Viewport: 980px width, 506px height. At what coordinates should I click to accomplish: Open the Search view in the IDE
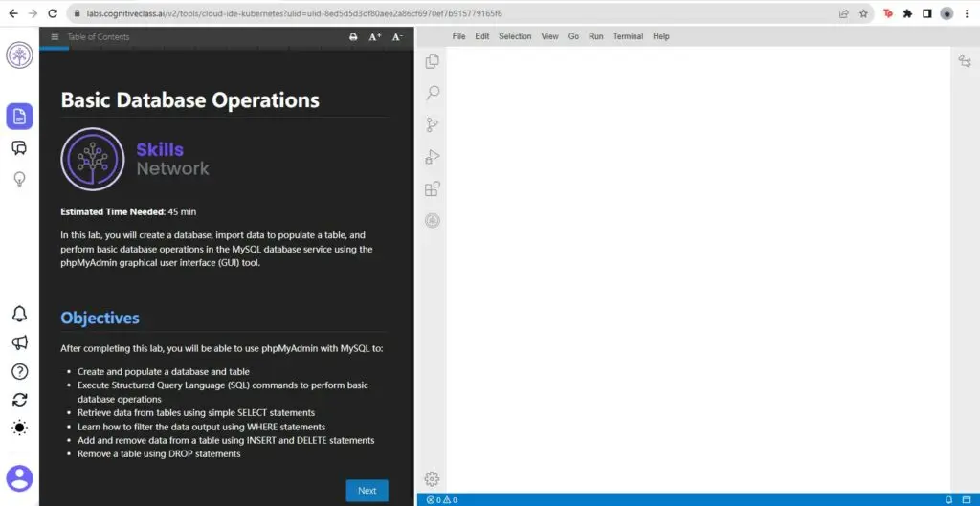[x=432, y=93]
